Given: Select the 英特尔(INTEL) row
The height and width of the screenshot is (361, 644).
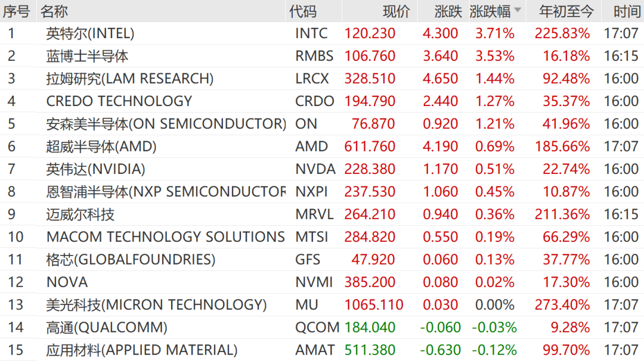Looking at the screenshot, I should tap(322, 33).
